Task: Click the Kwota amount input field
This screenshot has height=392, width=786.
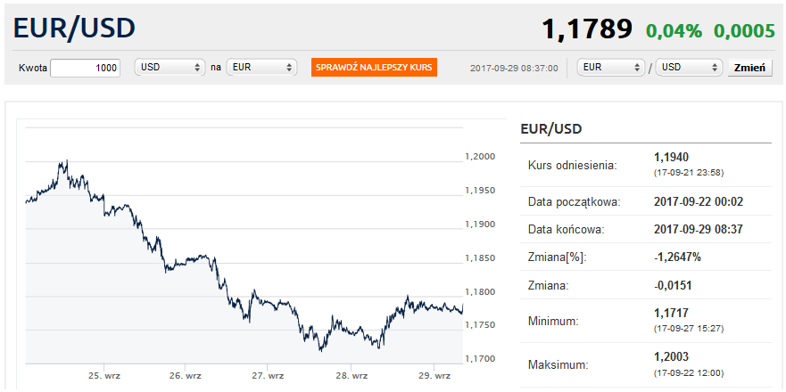Action: coord(85,68)
